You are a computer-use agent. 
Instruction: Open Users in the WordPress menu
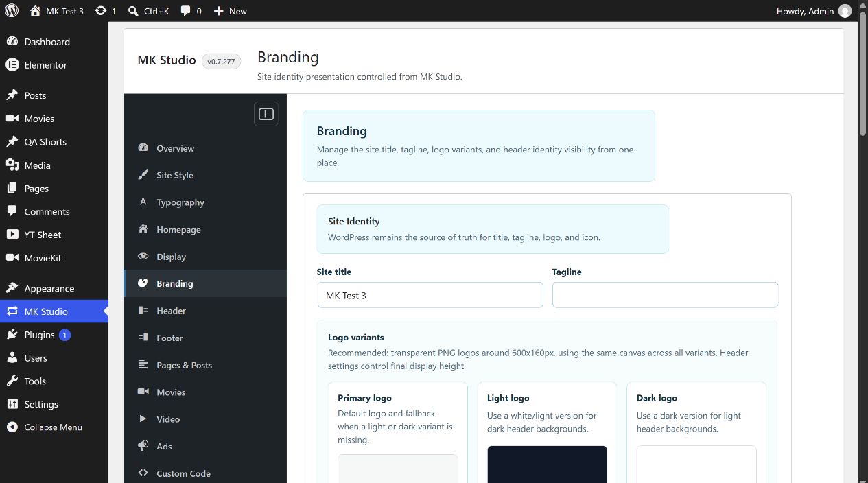point(54,358)
